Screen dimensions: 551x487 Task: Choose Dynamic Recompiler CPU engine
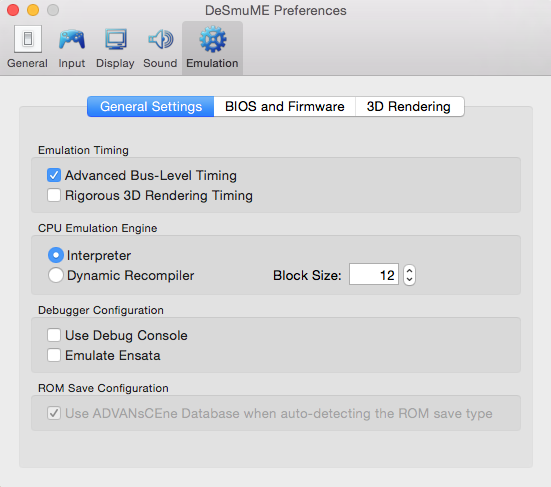[56, 275]
